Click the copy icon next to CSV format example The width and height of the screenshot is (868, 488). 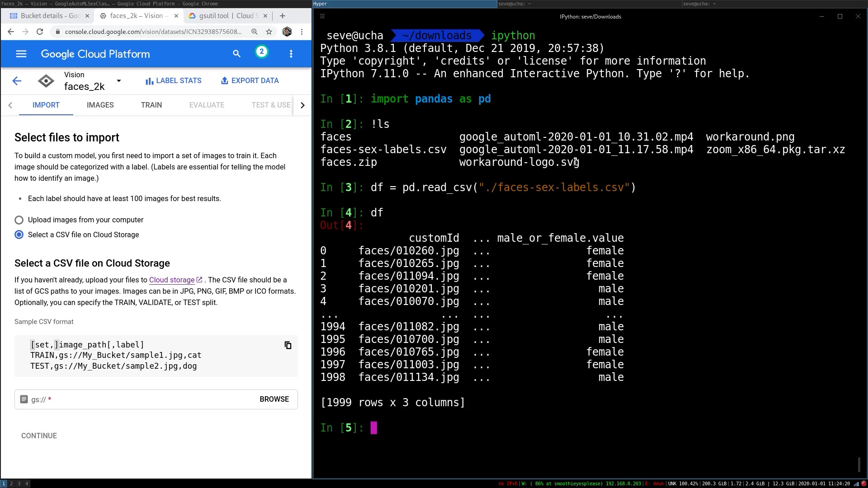pyautogui.click(x=288, y=345)
